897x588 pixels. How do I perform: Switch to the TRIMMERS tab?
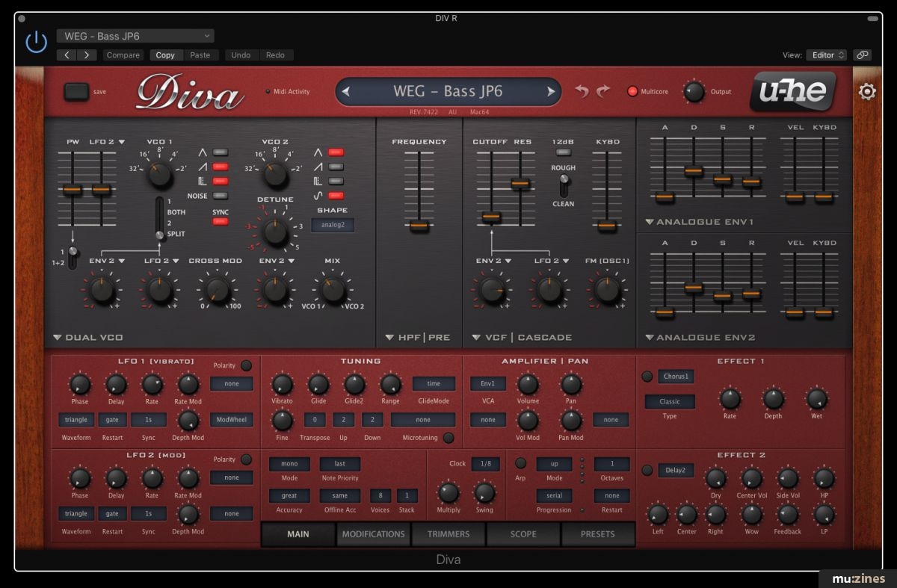pos(449,534)
